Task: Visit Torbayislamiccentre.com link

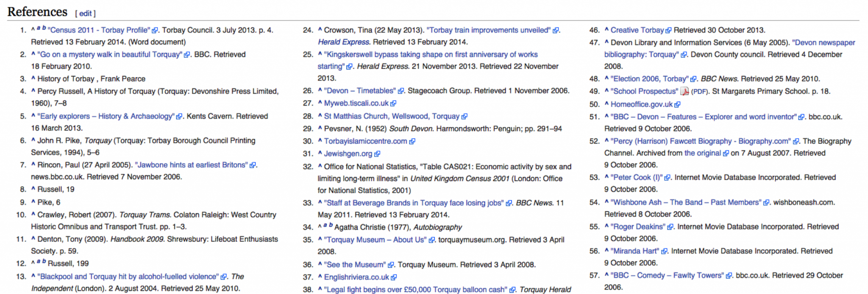Action: click(x=365, y=141)
